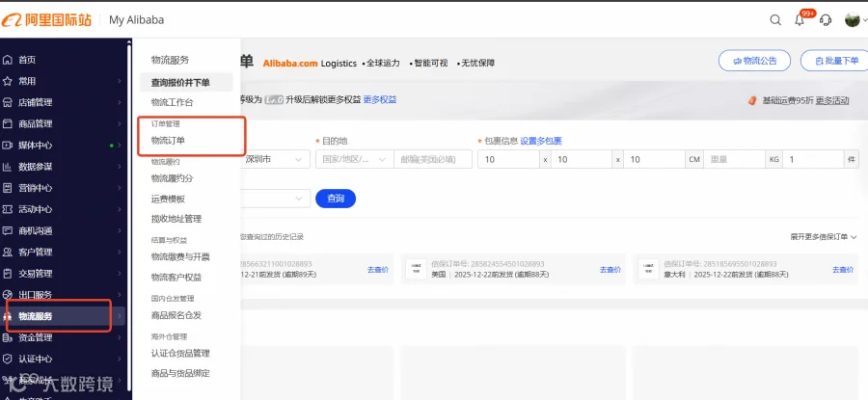The height and width of the screenshot is (400, 868).
Task: Open the 深圳市 origin city dropdown
Action: click(275, 159)
